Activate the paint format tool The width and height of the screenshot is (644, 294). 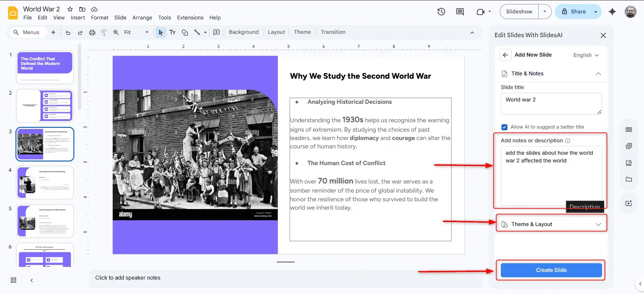[104, 32]
